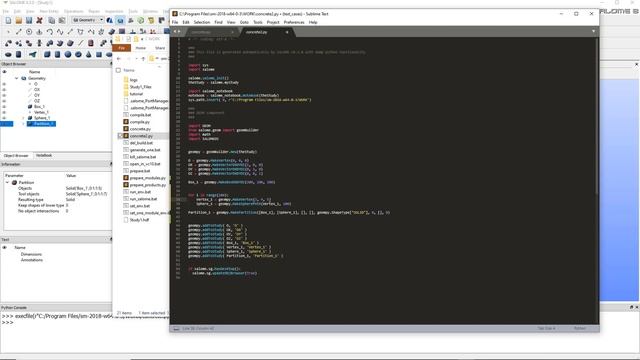
Task: Click blue Cylinder primitive icon
Action: click(x=58, y=54)
